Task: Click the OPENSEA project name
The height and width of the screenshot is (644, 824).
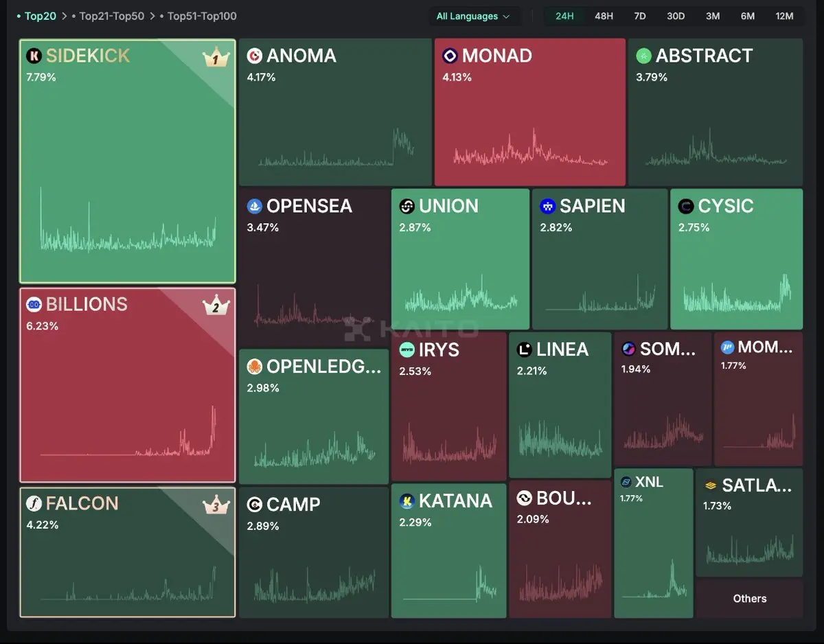Action: [x=309, y=206]
